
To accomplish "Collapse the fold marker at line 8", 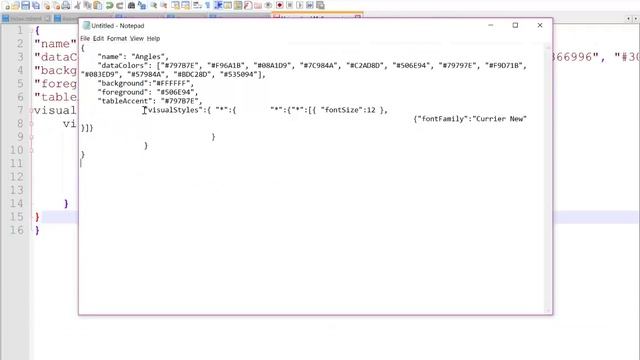I will pos(31,124).
